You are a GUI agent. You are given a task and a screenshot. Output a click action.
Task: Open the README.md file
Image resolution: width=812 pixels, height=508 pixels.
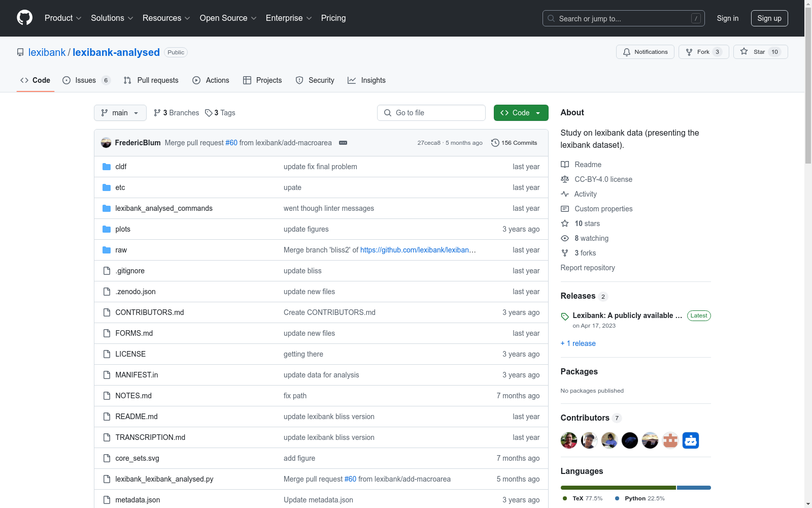(x=137, y=417)
